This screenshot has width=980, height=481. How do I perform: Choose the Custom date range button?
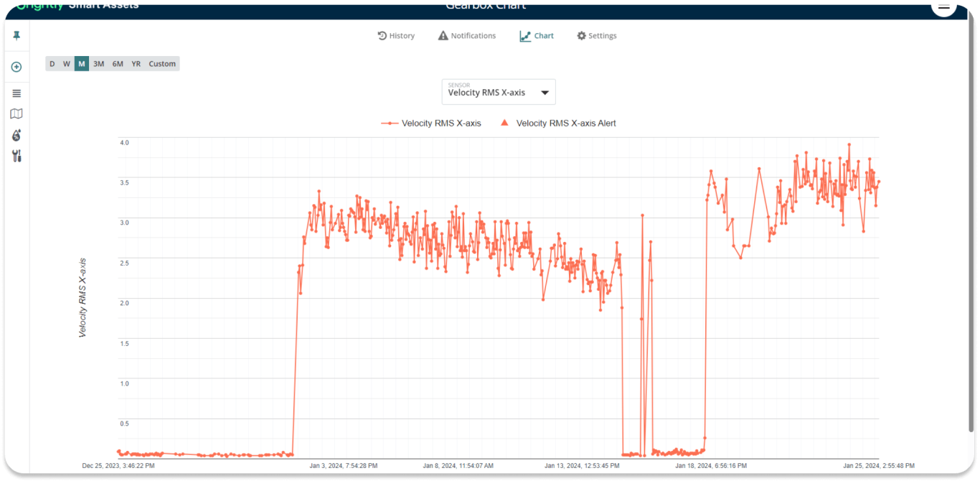162,64
